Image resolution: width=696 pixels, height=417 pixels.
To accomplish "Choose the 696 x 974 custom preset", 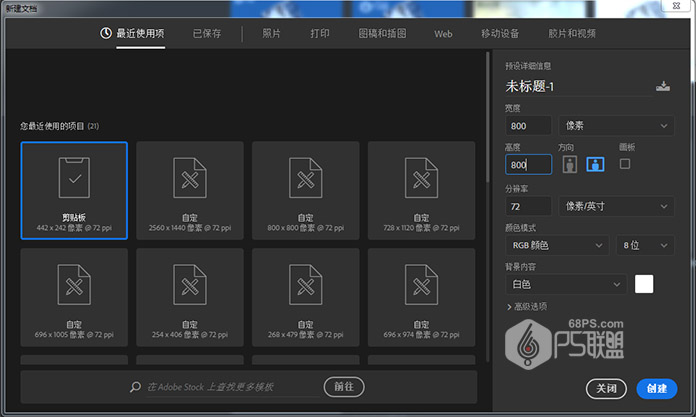I will tap(422, 297).
